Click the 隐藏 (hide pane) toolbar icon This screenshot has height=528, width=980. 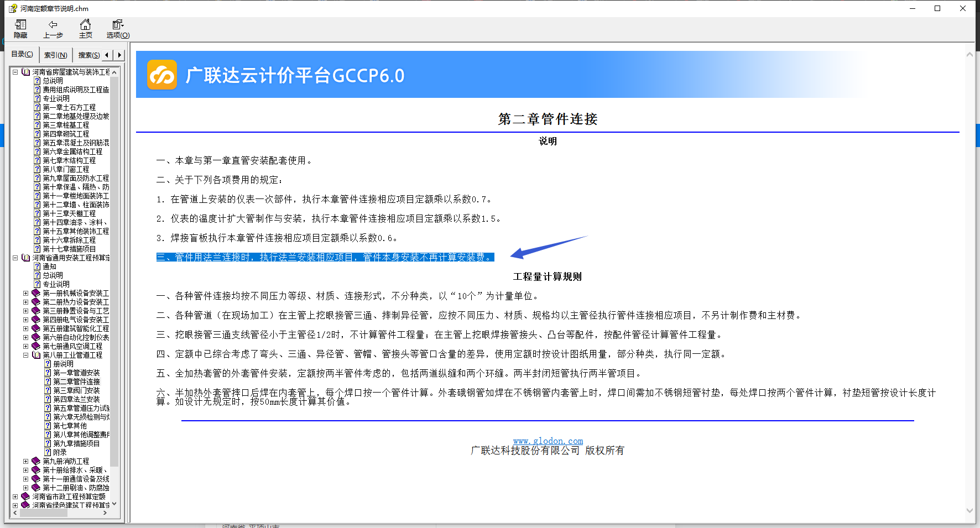point(21,24)
